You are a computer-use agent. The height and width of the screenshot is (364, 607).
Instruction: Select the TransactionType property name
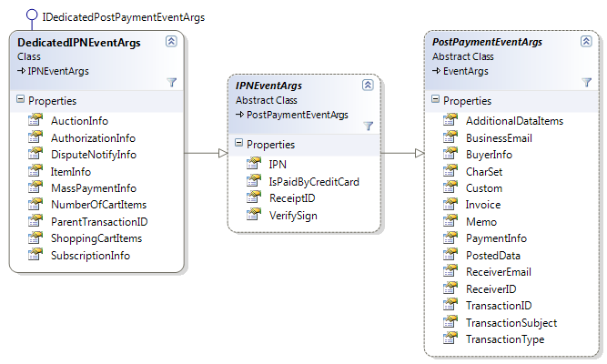[x=505, y=339]
